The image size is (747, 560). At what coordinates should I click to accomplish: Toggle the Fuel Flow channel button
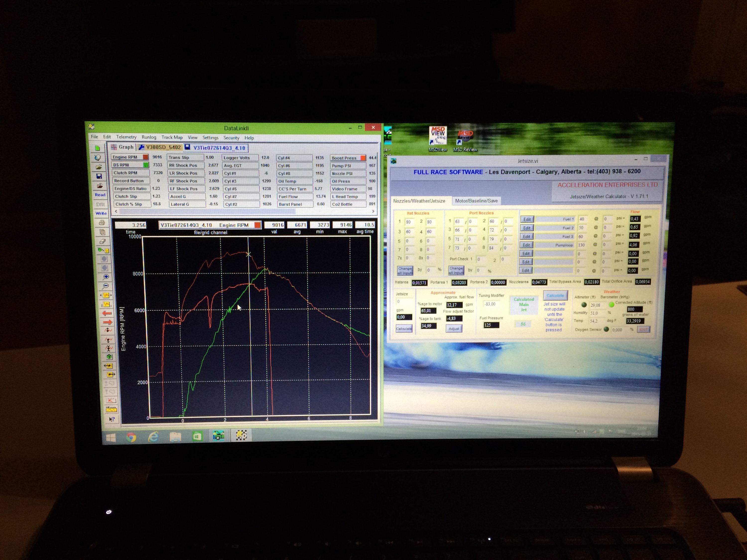tap(295, 196)
